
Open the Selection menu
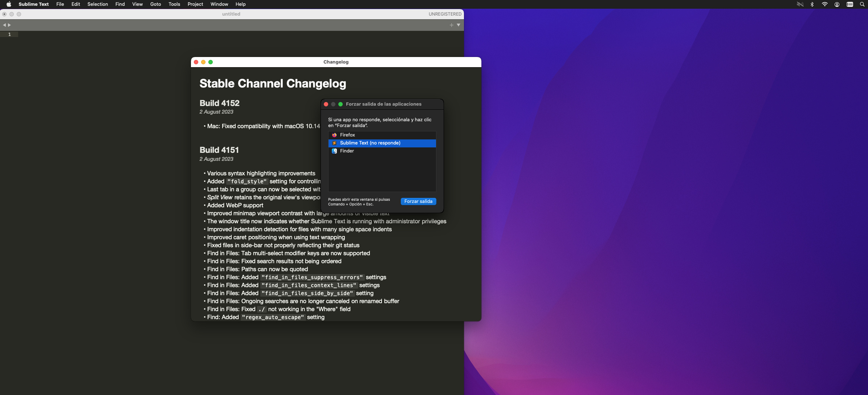pos(98,4)
